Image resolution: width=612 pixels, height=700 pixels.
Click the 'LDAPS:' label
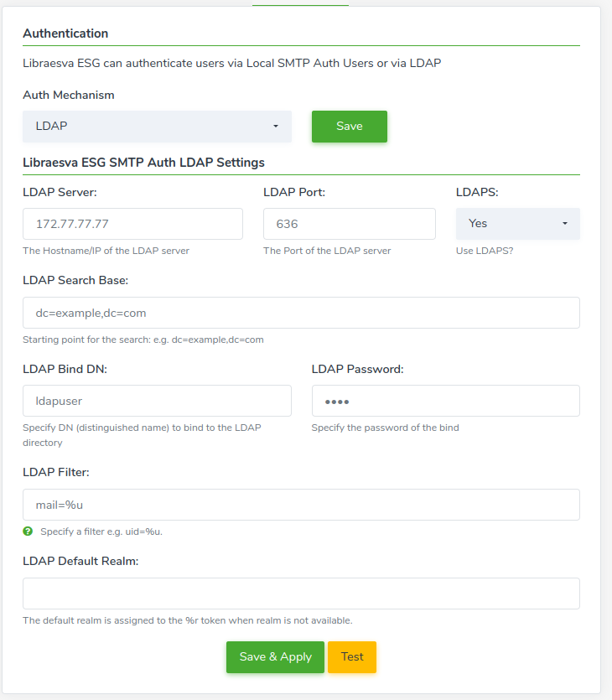point(477,193)
